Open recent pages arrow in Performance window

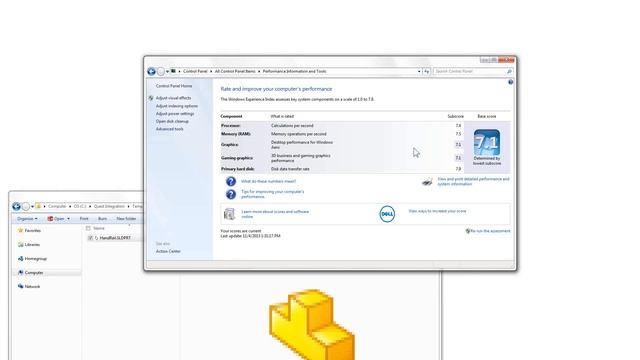coord(167,71)
